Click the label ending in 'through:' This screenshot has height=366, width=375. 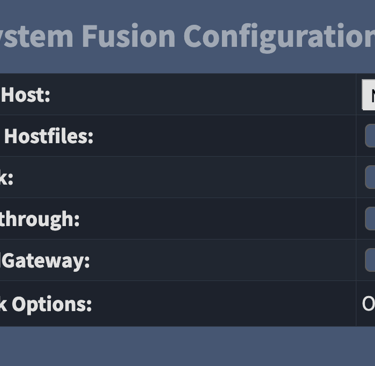[x=39, y=220]
